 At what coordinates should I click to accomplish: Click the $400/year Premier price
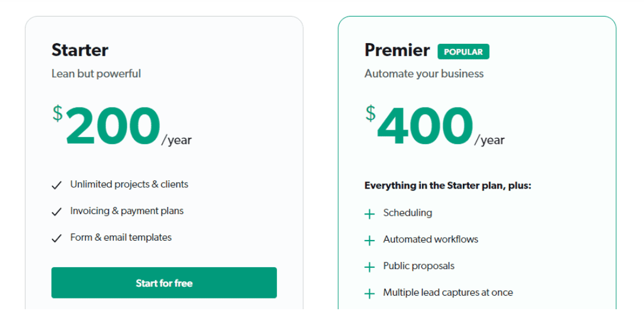point(434,125)
